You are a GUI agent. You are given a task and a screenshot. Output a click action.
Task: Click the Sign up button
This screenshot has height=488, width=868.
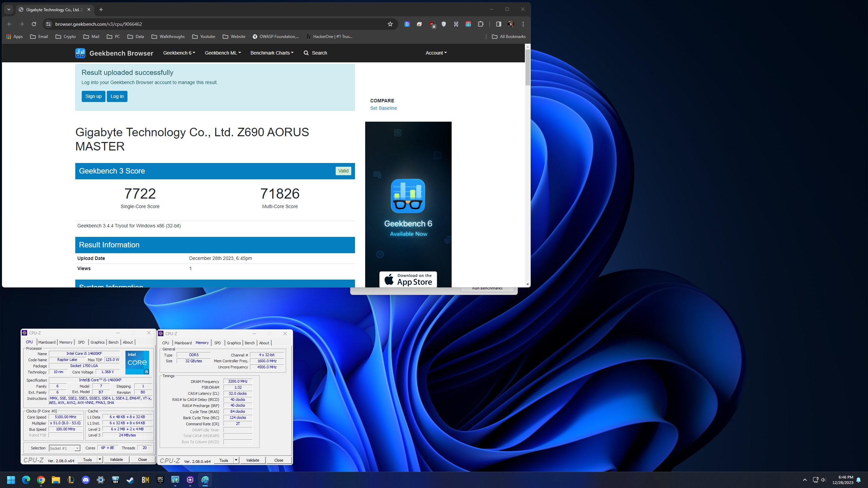[x=94, y=96]
